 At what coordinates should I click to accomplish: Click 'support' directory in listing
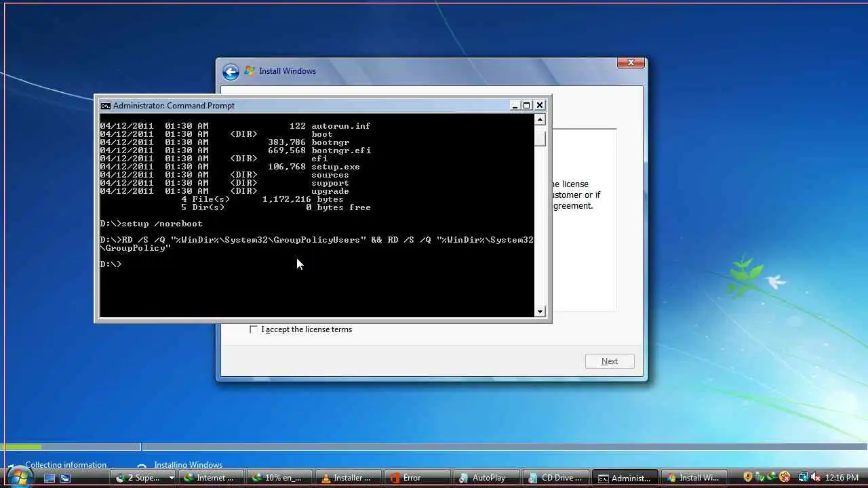pos(330,183)
